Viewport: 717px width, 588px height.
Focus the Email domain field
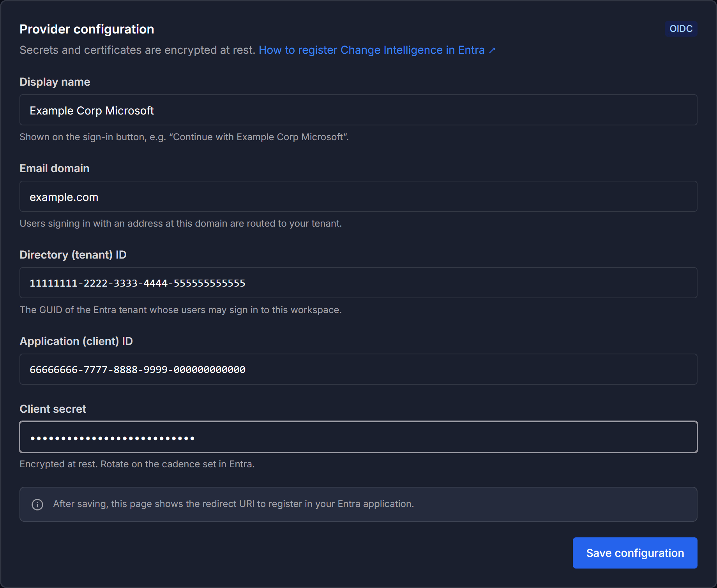tap(358, 196)
